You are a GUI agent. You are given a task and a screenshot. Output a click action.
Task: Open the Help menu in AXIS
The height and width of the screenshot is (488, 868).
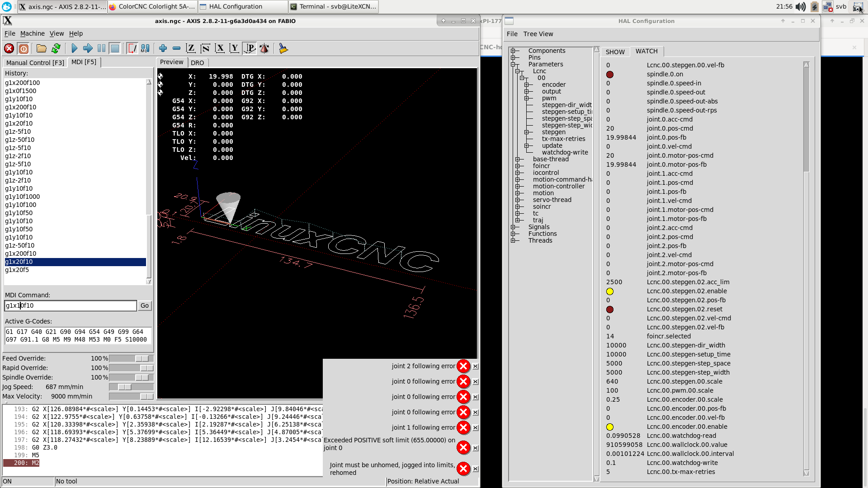point(76,33)
